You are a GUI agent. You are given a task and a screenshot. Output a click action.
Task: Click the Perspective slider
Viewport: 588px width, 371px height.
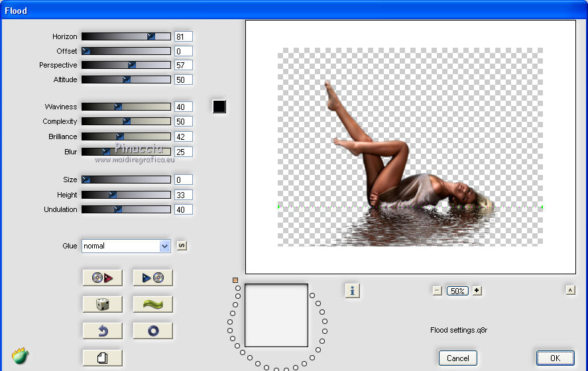pos(126,65)
